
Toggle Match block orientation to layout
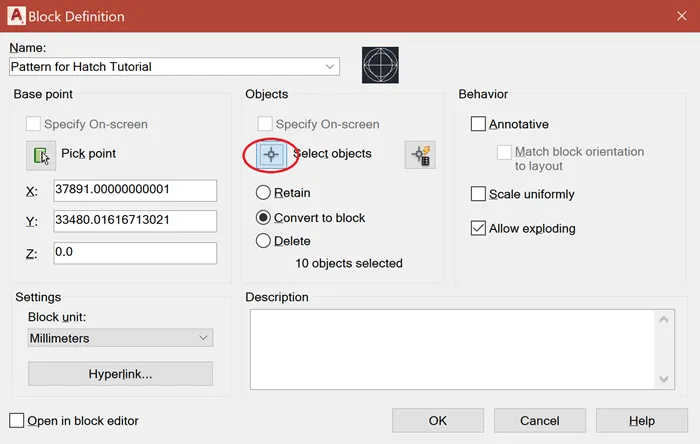pyautogui.click(x=504, y=152)
